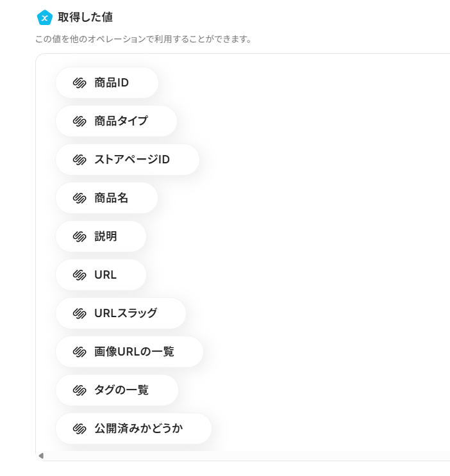Choose the URLスラッグ value chip
The image size is (450, 476).
(121, 314)
